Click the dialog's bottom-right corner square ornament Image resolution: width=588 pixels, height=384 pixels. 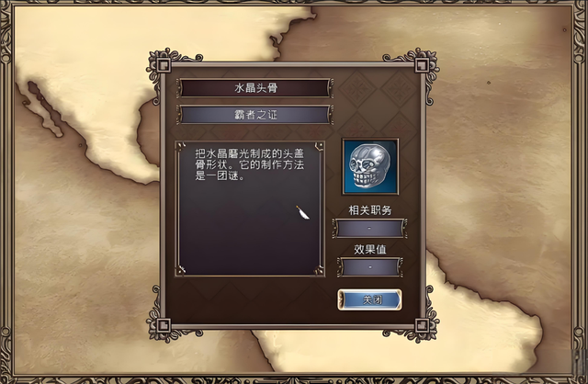pyautogui.click(x=422, y=325)
